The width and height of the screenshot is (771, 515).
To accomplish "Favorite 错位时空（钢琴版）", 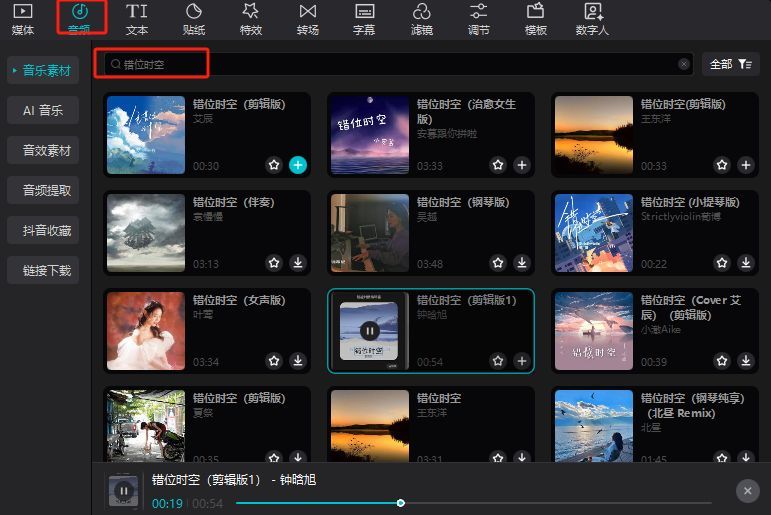I will coord(498,263).
